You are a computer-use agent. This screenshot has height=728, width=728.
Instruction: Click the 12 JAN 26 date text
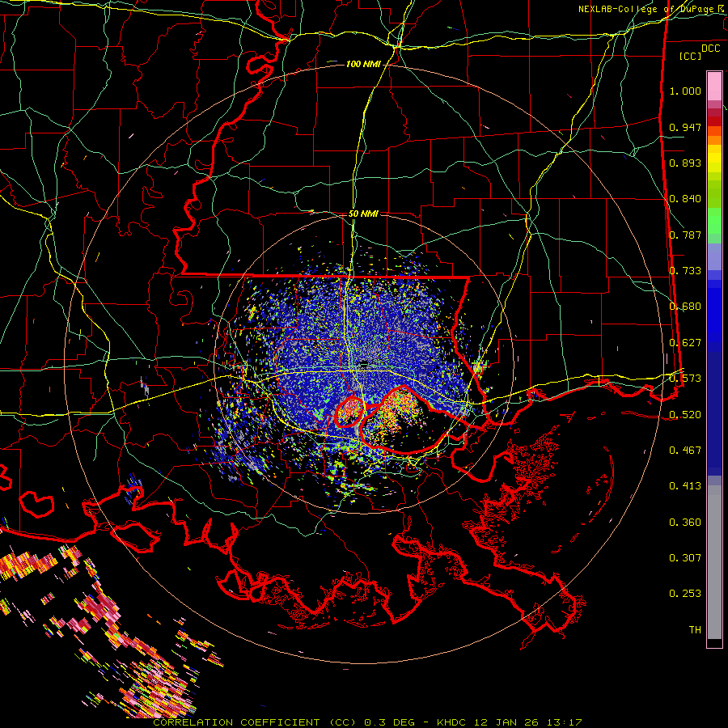pos(506,722)
